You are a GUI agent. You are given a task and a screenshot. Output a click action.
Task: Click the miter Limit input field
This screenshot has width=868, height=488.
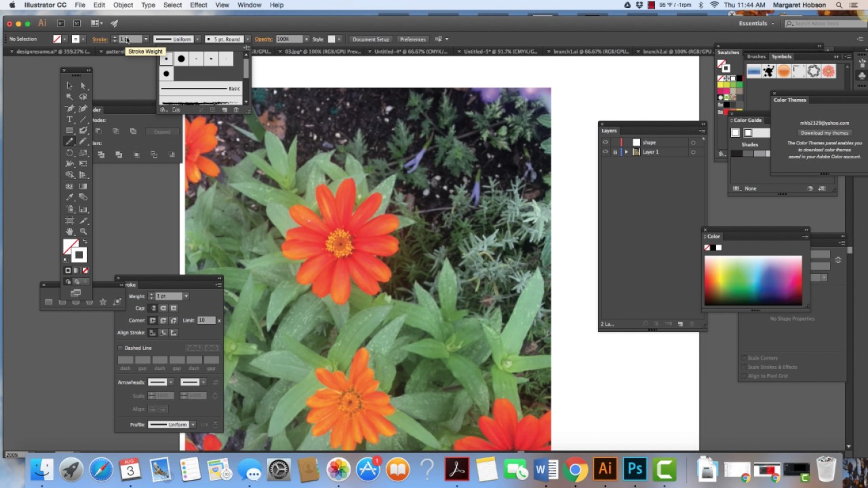(x=207, y=320)
